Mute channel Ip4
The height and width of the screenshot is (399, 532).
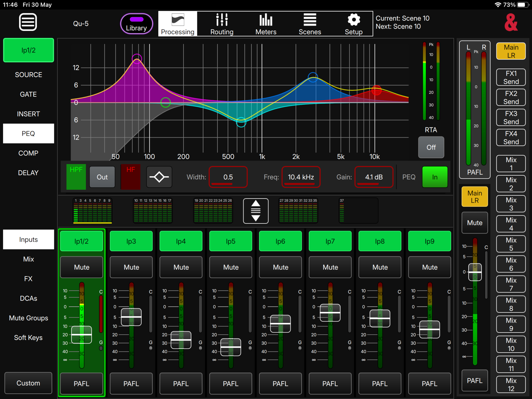(x=181, y=267)
